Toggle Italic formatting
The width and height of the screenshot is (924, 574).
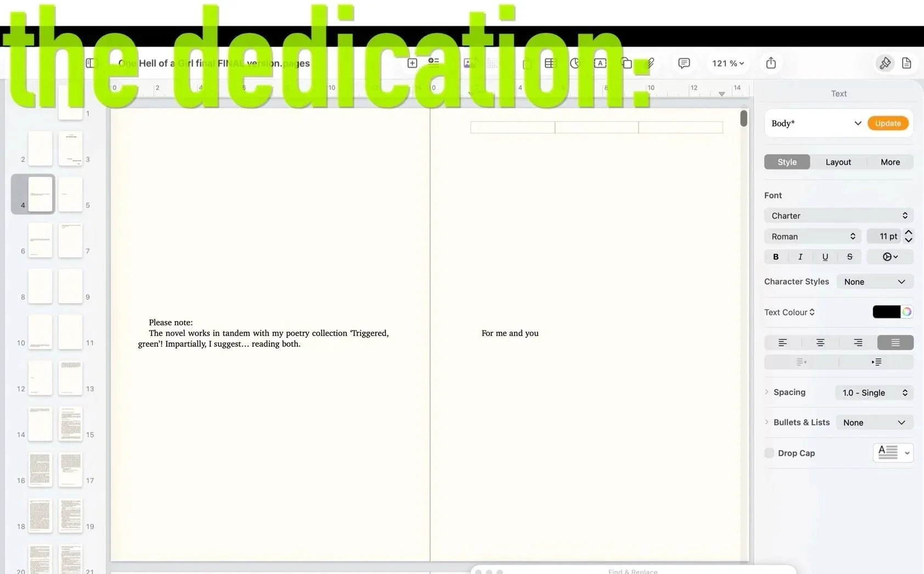click(x=800, y=257)
